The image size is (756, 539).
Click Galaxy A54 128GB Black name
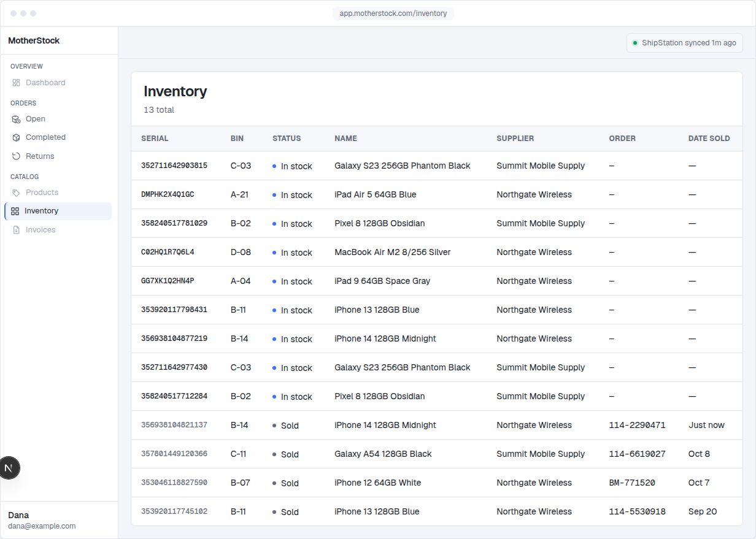point(383,454)
